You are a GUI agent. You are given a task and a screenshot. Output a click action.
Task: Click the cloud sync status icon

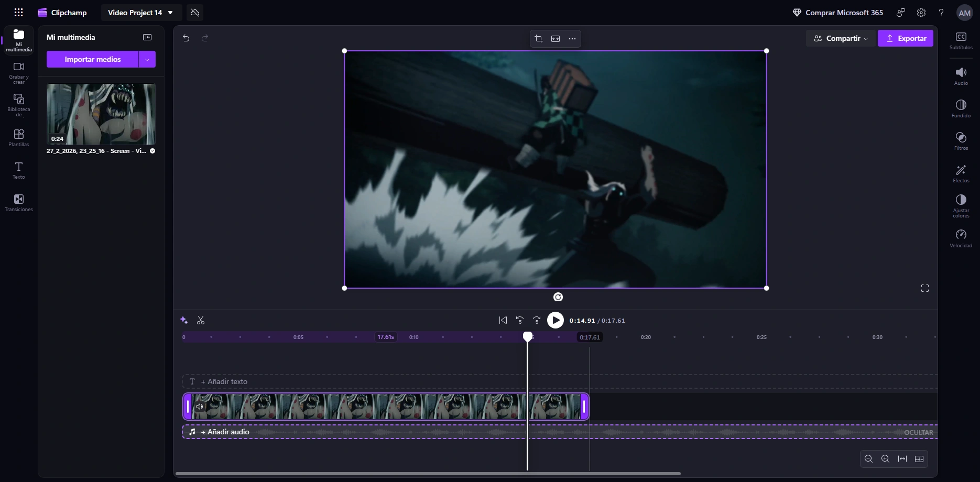pos(195,13)
